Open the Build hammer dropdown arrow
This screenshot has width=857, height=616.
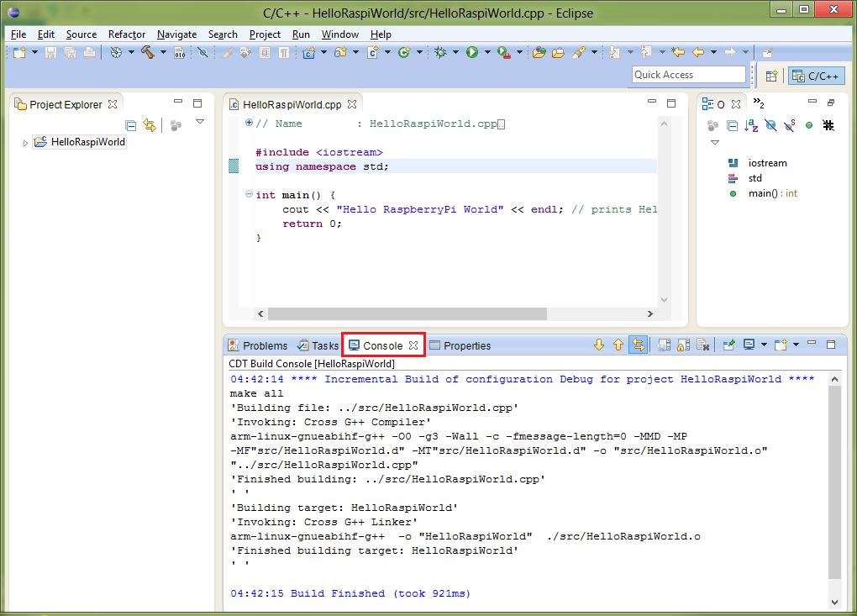[x=163, y=52]
